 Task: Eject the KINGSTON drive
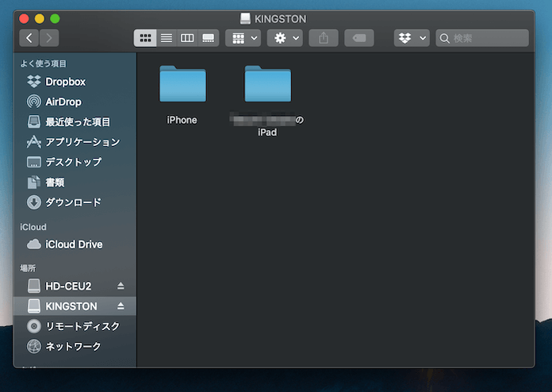121,306
